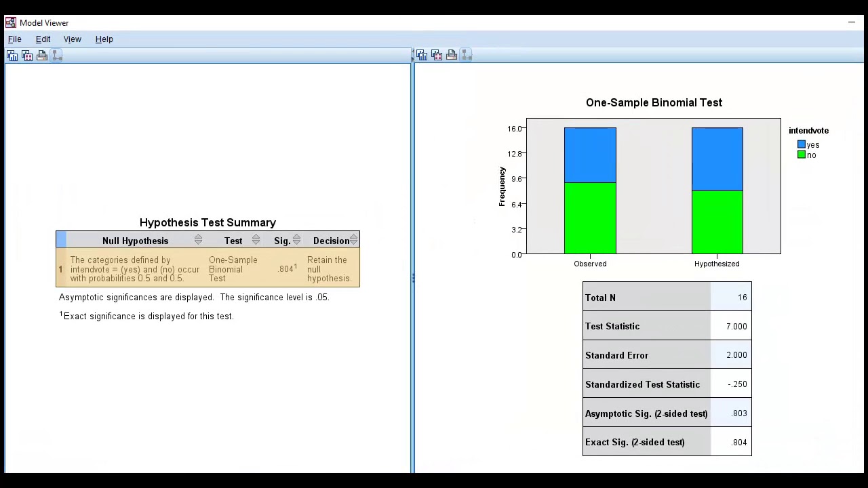Sort by Decision column arrows
The image size is (868, 488).
pos(353,240)
